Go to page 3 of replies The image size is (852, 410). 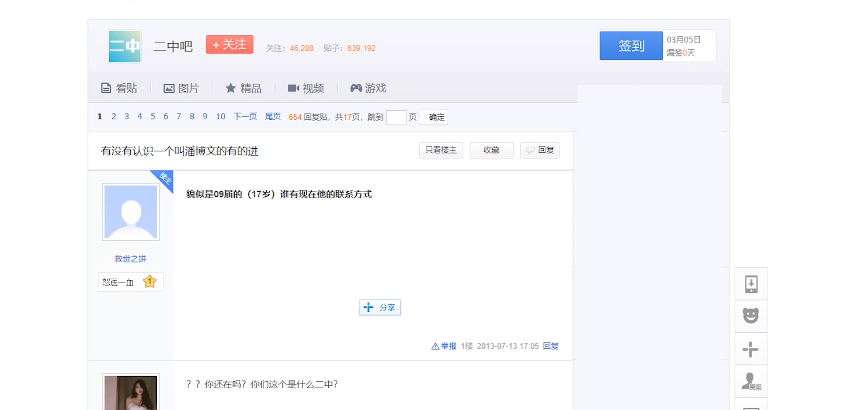tap(127, 116)
